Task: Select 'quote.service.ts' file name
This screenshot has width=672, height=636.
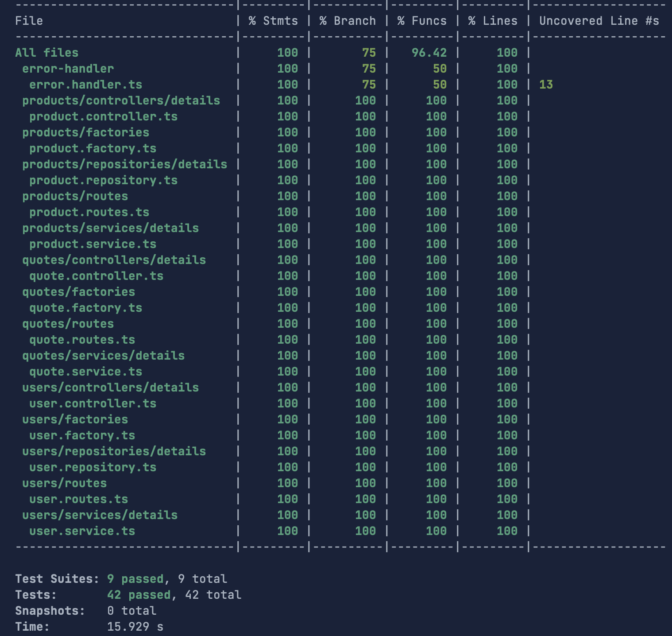Action: pos(85,372)
